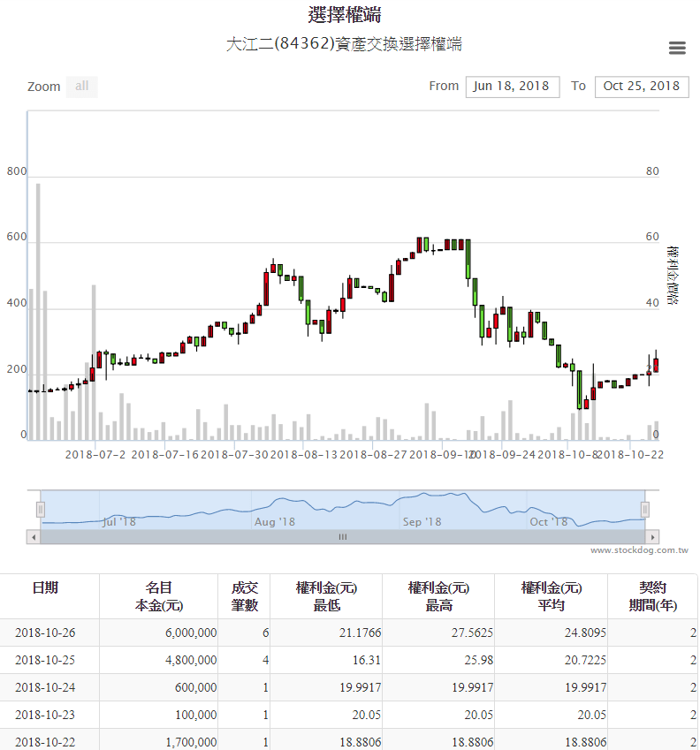Click the 權利金(元)最低 column header
Screen dimensions: 700x750
(x=325, y=596)
